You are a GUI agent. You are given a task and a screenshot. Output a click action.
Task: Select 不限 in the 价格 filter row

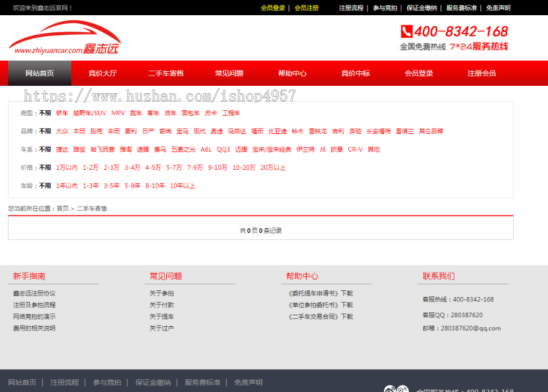point(45,168)
